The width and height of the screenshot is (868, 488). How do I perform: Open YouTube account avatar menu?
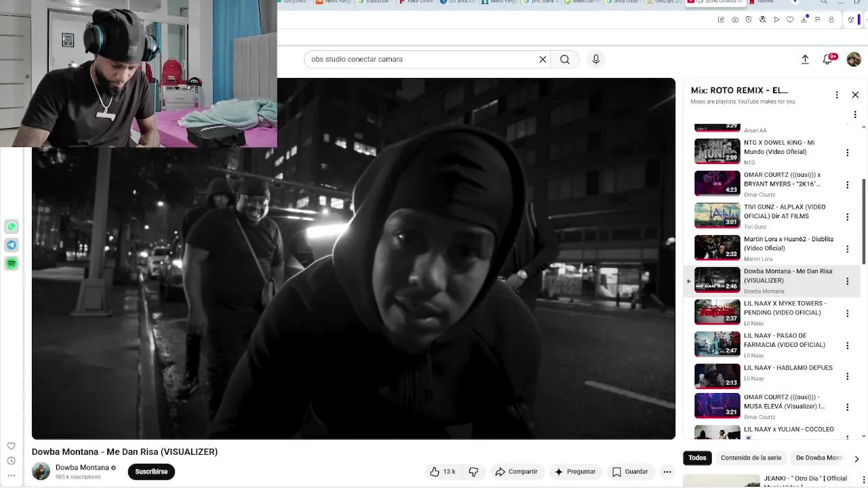[854, 60]
